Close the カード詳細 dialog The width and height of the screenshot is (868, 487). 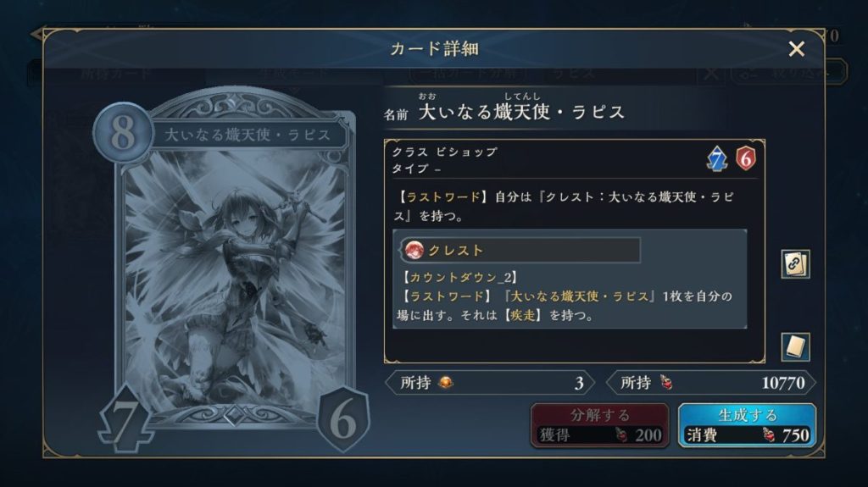797,49
